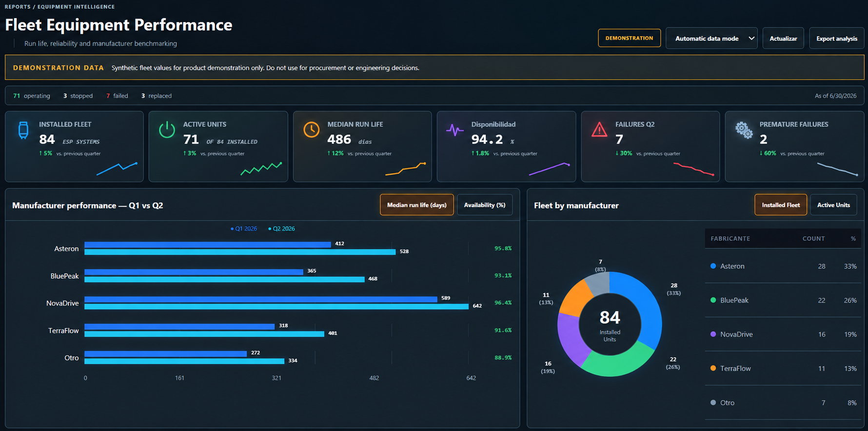Click the NovaDrive Q2 bar labeled 642
This screenshot has height=431, width=868.
[276, 307]
